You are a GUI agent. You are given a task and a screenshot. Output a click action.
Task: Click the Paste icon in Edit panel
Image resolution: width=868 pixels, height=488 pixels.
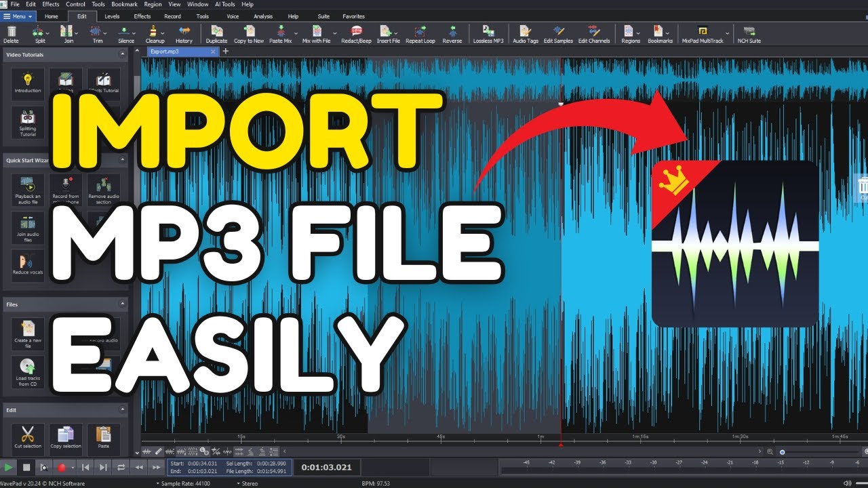point(103,439)
